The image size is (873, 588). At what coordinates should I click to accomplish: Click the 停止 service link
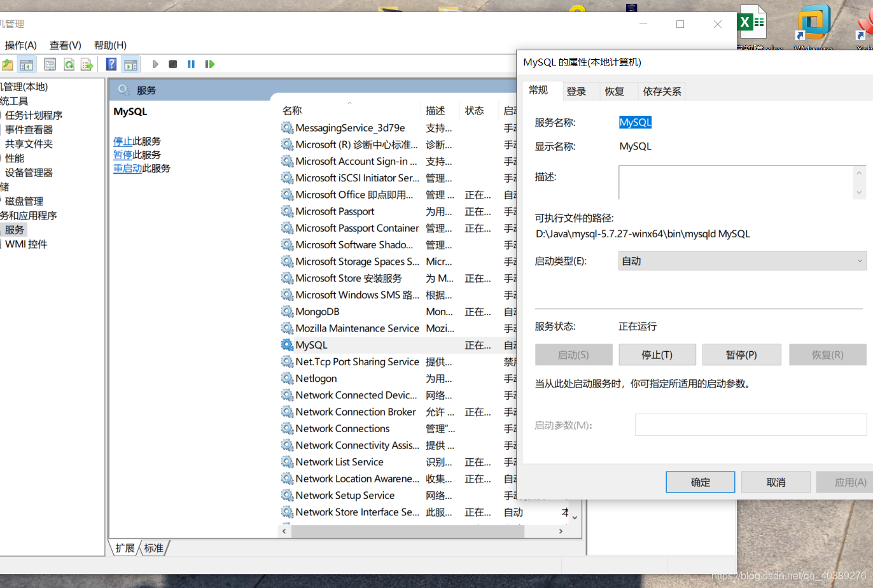coord(123,141)
